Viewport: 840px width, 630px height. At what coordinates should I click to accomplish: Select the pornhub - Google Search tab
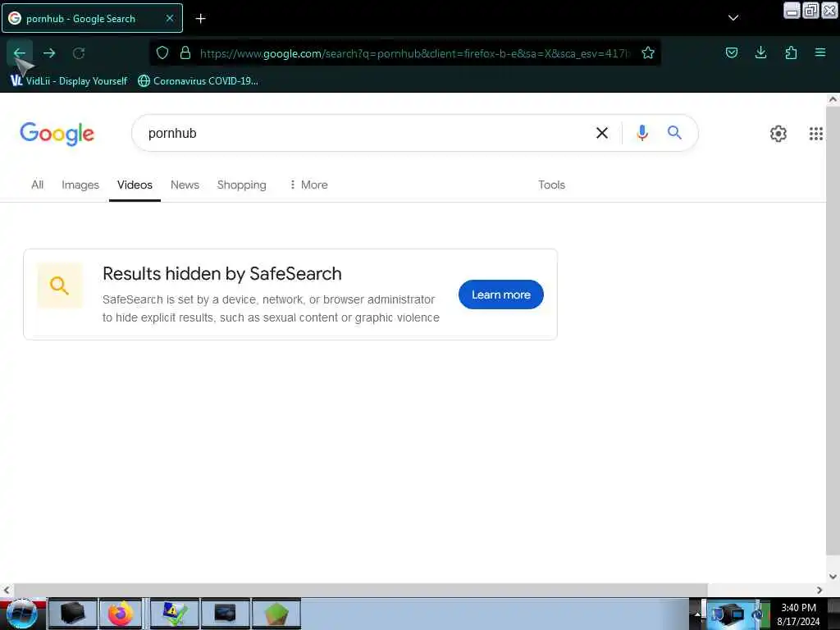coord(92,18)
